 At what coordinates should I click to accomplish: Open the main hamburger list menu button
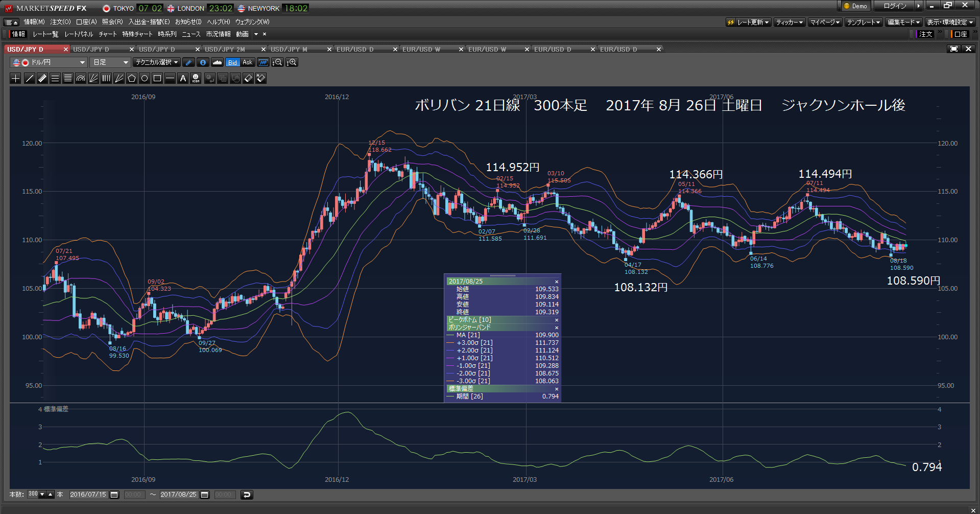11,22
